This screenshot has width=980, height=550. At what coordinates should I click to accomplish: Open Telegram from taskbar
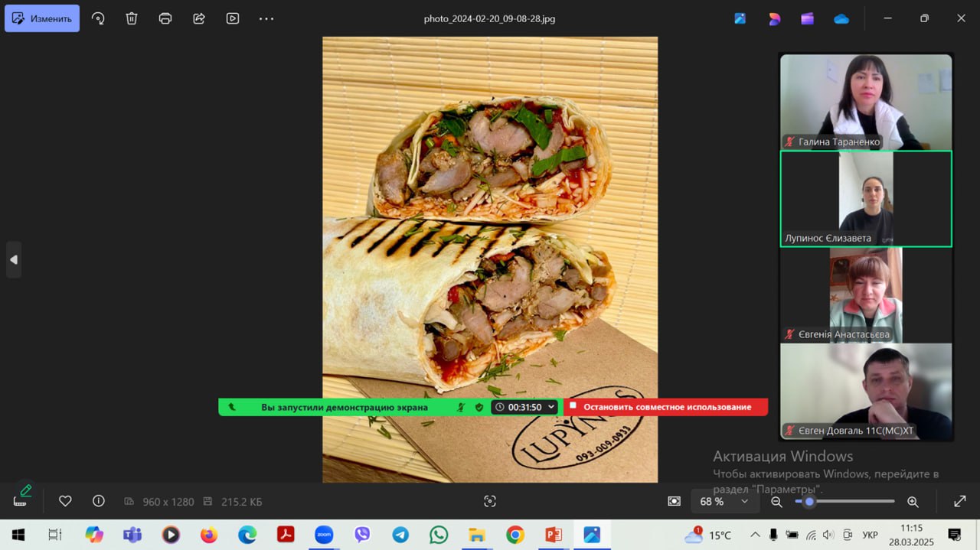pos(400,535)
